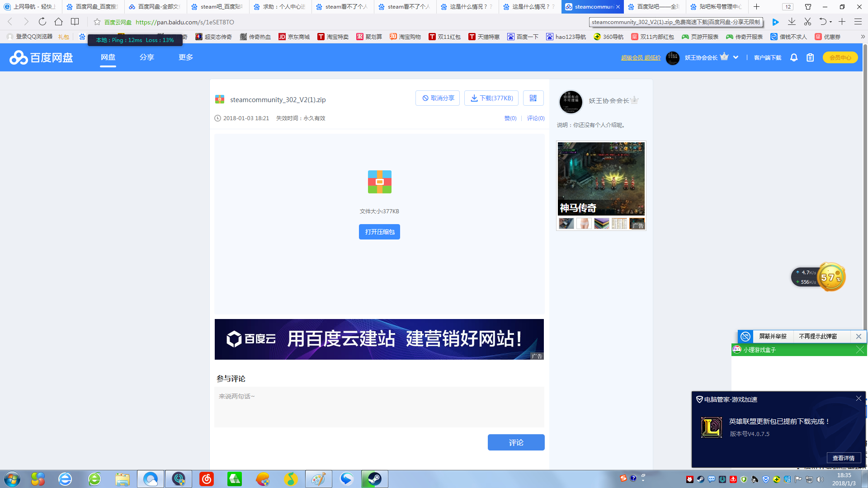Switch to the steam吧_百度贴吧 browser tab
Image resolution: width=868 pixels, height=488 pixels.
tap(217, 7)
